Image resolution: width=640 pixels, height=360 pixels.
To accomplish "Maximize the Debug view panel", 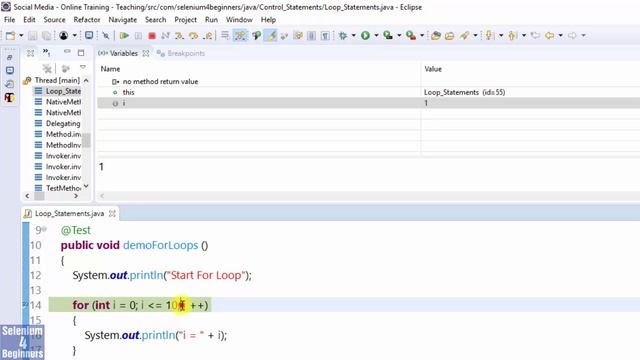I will click(x=81, y=53).
